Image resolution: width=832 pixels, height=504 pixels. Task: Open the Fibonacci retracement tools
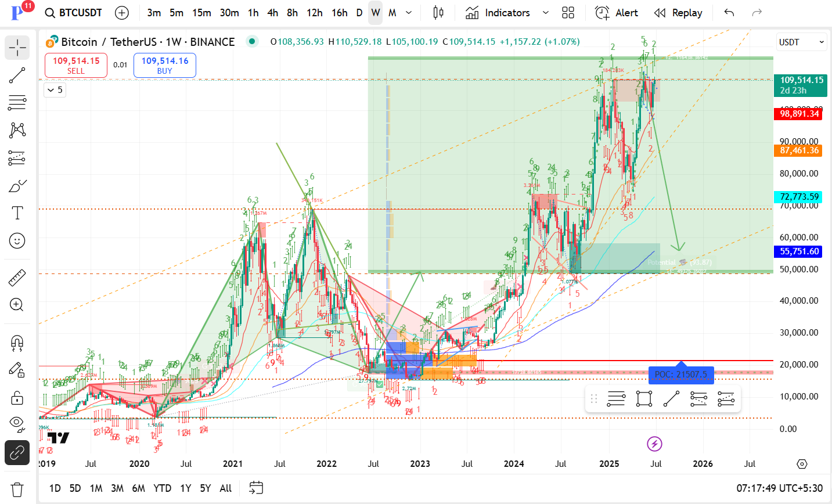(17, 103)
